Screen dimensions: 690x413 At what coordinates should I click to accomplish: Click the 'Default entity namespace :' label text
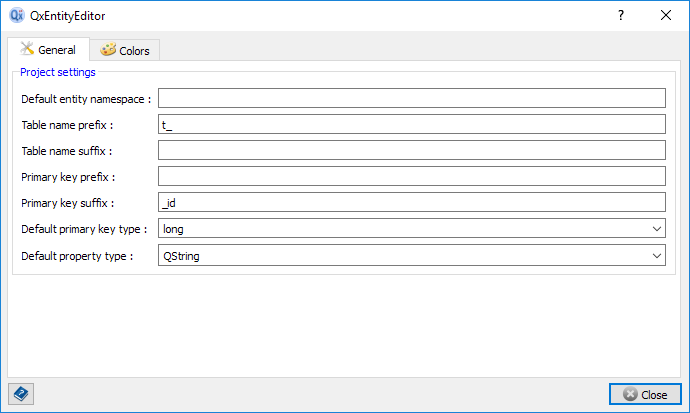coord(85,99)
